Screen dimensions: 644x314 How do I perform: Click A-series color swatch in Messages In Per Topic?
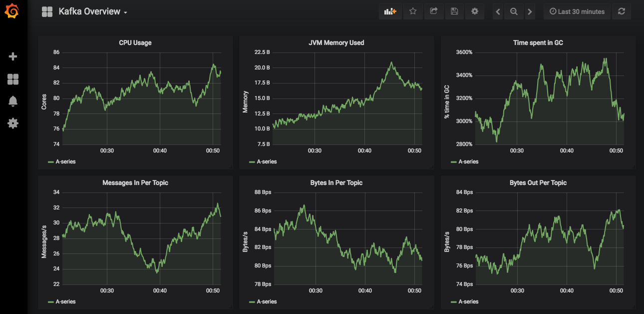pos(51,302)
